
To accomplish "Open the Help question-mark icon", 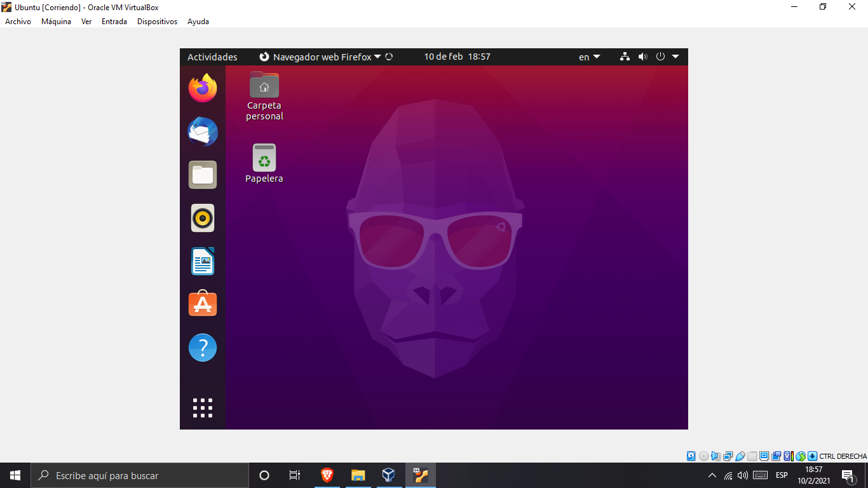I will coord(203,348).
